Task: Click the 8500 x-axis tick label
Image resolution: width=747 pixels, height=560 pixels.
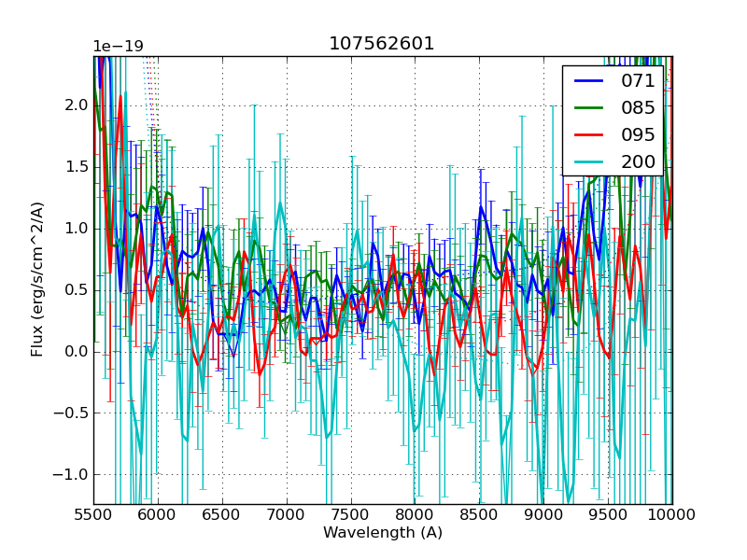Action: [480, 514]
